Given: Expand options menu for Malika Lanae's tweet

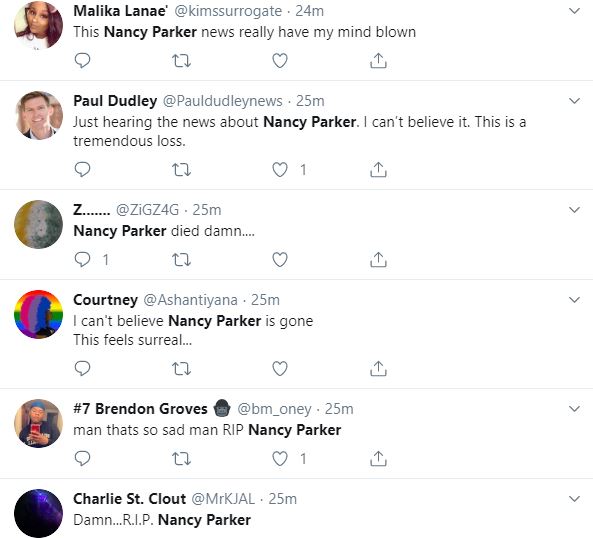Looking at the screenshot, I should tap(574, 11).
